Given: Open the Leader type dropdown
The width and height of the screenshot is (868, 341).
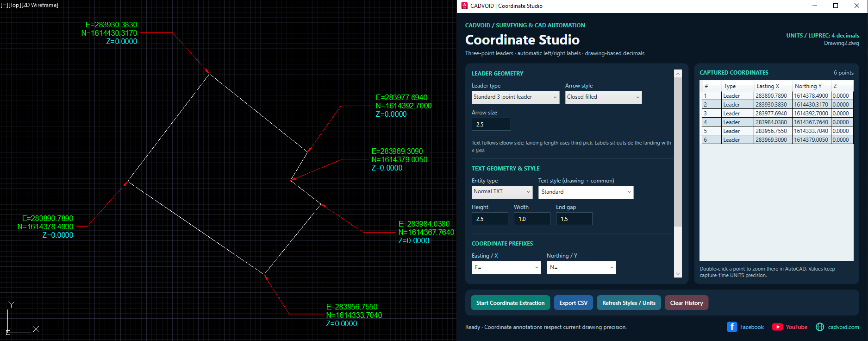Looking at the screenshot, I should coord(516,97).
